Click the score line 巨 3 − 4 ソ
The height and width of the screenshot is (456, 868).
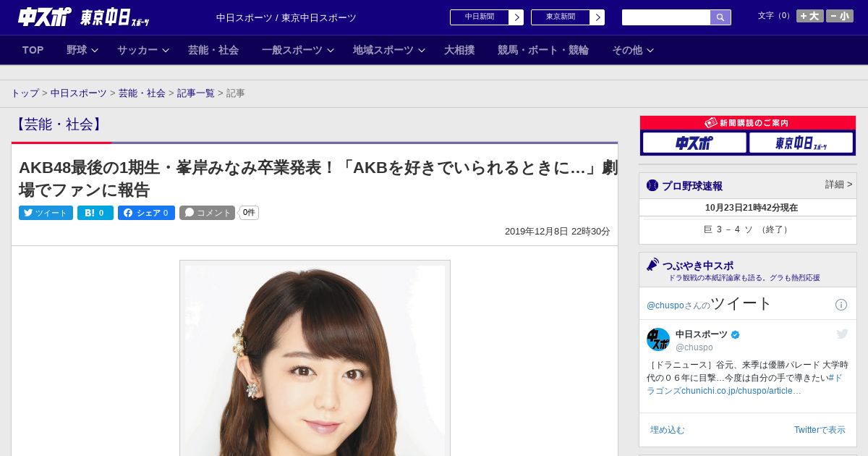(x=748, y=229)
